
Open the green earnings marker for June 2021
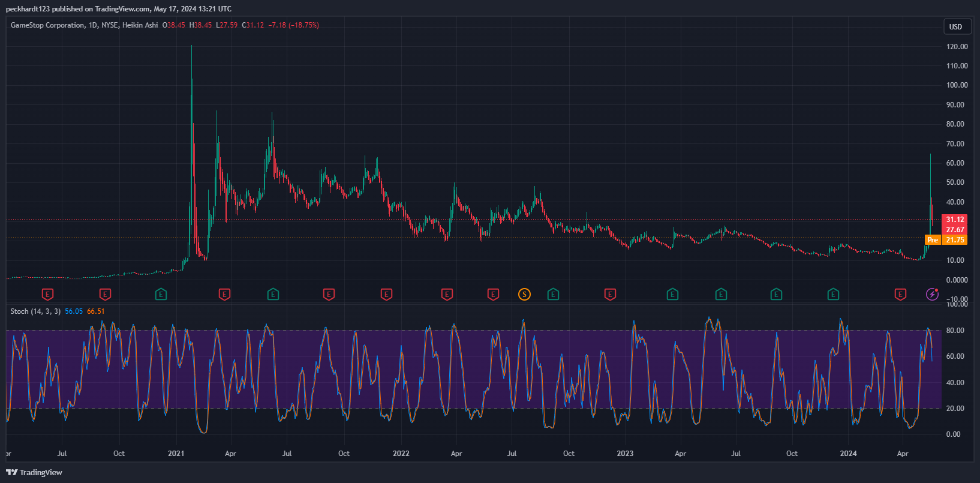(273, 294)
